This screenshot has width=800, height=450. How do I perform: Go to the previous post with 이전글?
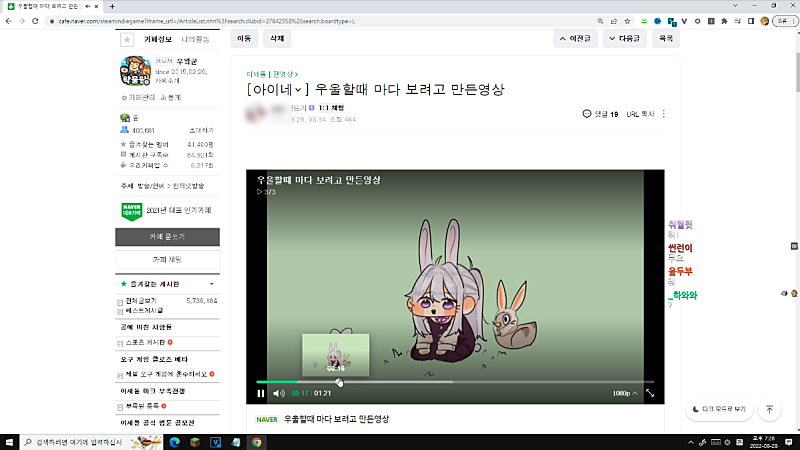point(575,38)
